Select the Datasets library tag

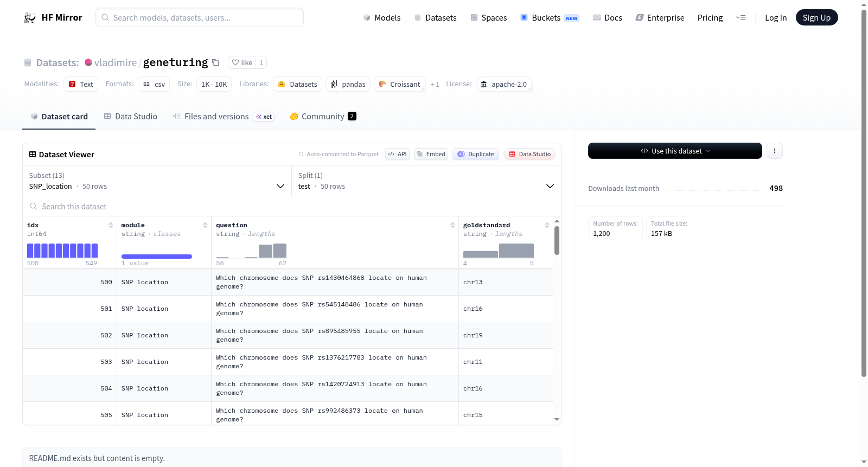[298, 84]
